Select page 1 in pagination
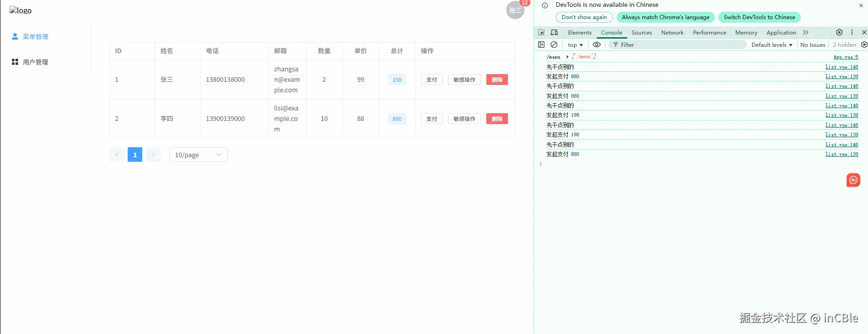Image resolution: width=868 pixels, height=334 pixels. [x=135, y=155]
